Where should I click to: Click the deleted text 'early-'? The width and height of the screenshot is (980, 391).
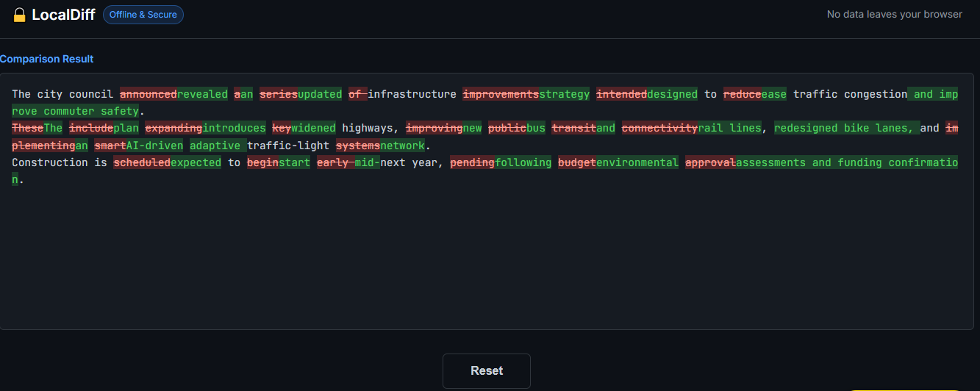[x=336, y=162]
